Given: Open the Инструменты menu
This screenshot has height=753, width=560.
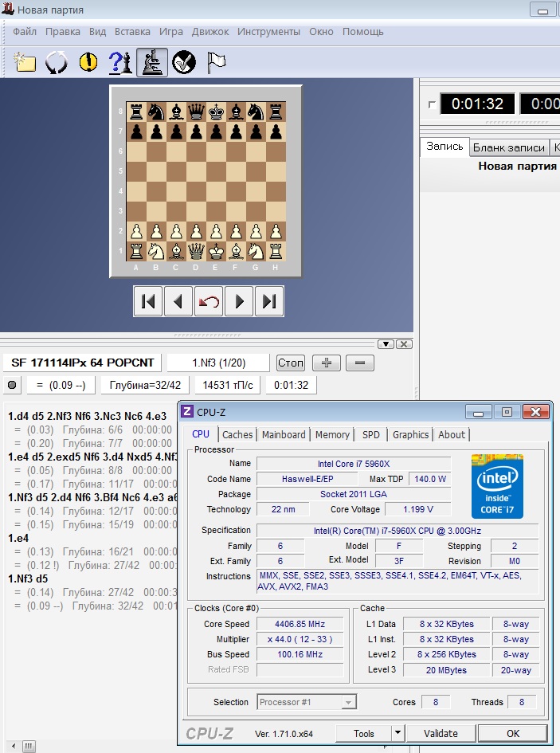Looking at the screenshot, I should pyautogui.click(x=268, y=32).
